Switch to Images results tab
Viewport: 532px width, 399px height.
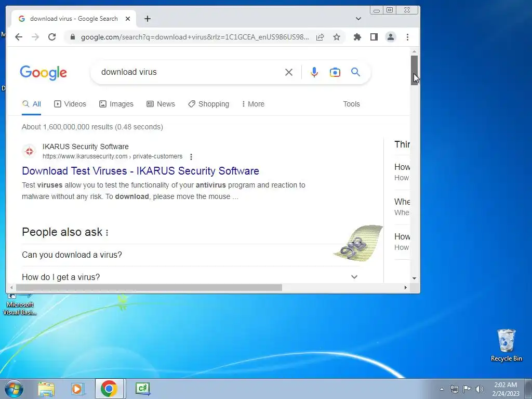pos(116,104)
